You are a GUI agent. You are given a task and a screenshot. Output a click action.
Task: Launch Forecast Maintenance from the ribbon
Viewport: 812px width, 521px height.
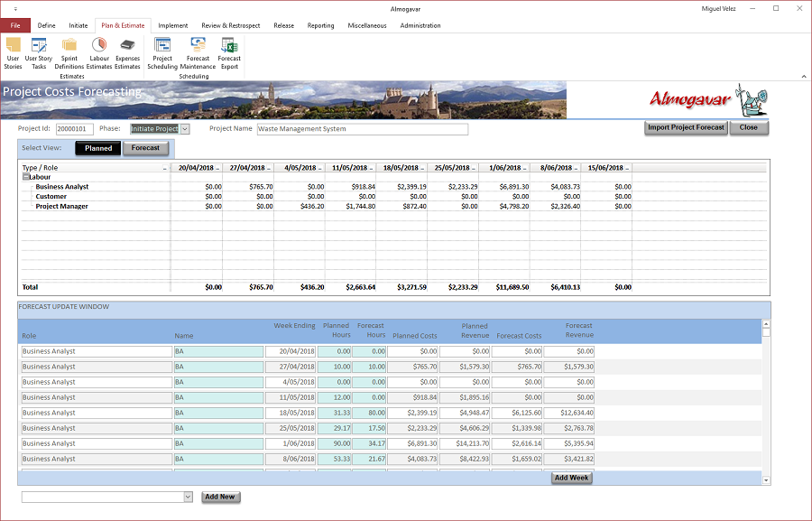(x=198, y=53)
